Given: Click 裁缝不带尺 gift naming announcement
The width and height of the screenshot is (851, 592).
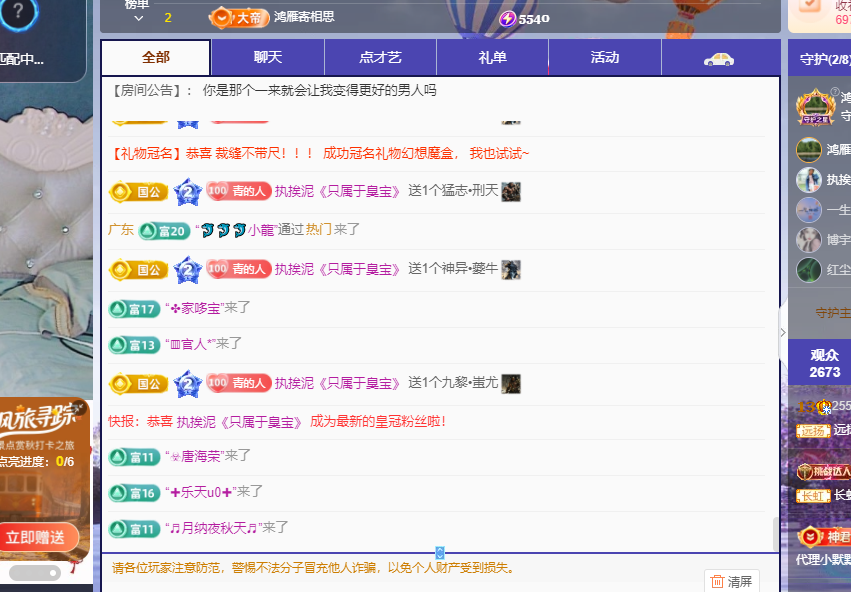Looking at the screenshot, I should point(320,154).
